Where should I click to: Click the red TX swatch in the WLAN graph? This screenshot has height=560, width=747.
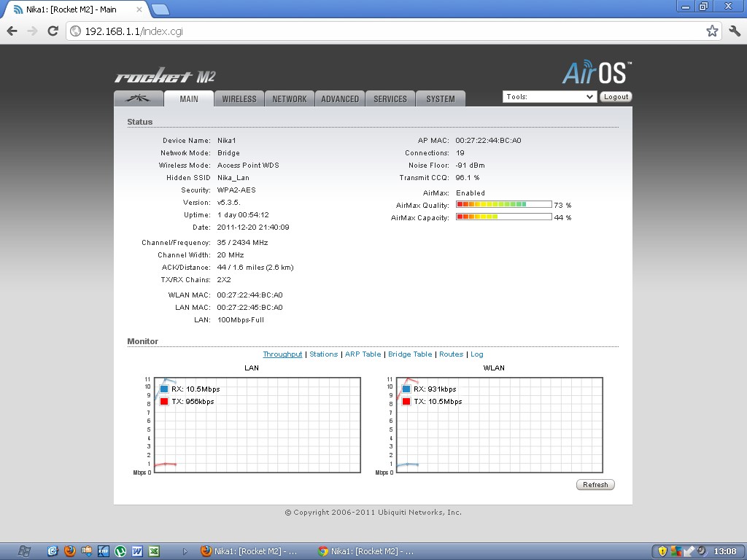406,401
